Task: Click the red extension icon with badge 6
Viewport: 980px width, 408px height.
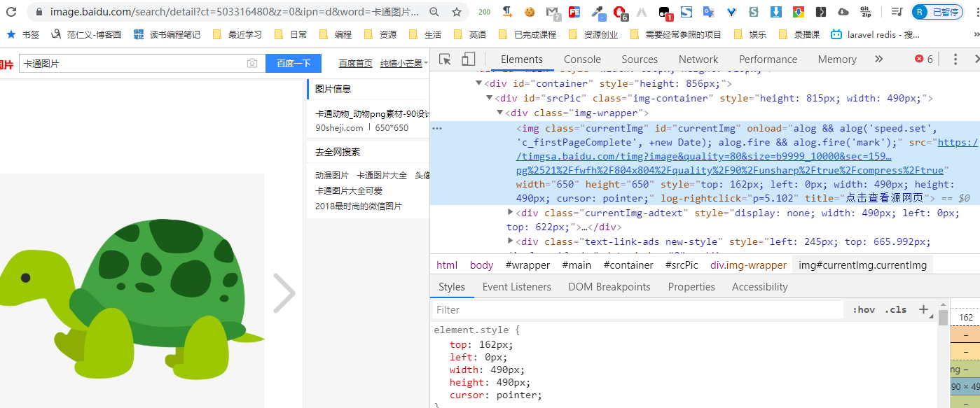Action: tap(621, 13)
